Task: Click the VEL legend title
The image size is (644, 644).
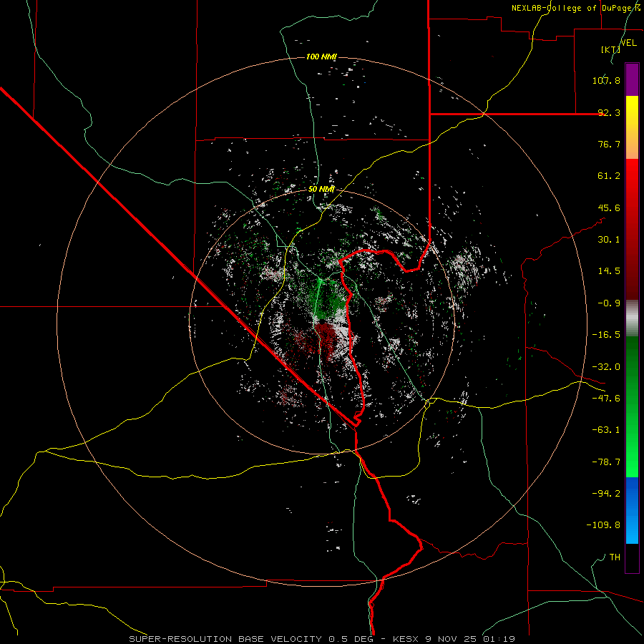Action: 628,43
